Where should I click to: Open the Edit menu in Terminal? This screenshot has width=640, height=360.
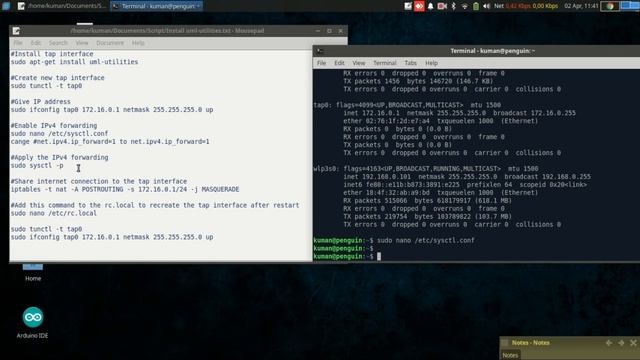click(x=340, y=63)
